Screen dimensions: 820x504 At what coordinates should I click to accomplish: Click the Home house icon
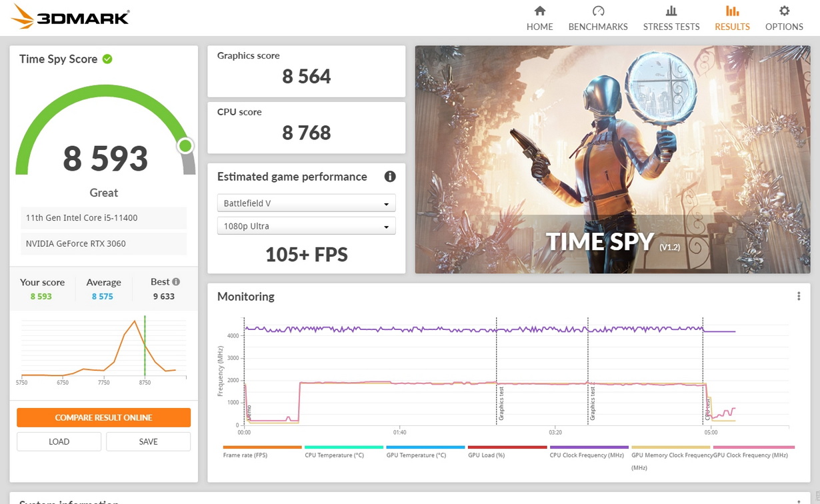coord(540,11)
